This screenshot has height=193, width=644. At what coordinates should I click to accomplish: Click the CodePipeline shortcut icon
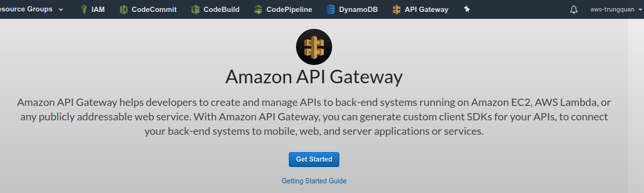(x=258, y=9)
